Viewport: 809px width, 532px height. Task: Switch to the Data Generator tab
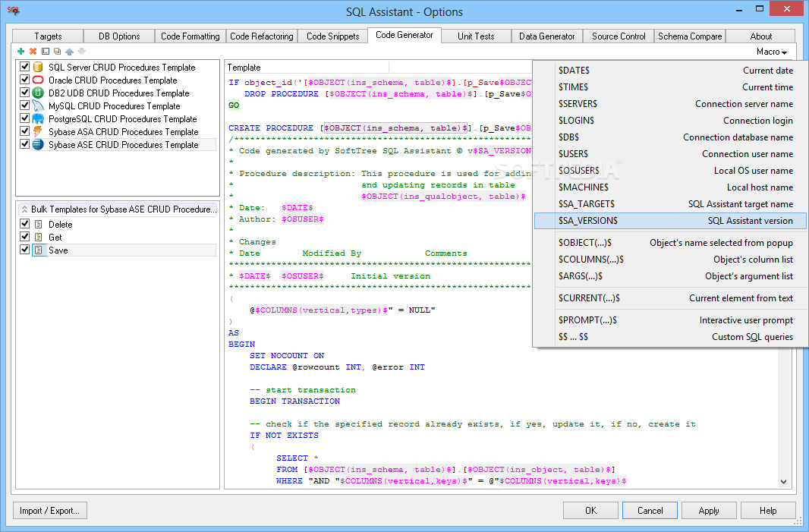tap(547, 36)
